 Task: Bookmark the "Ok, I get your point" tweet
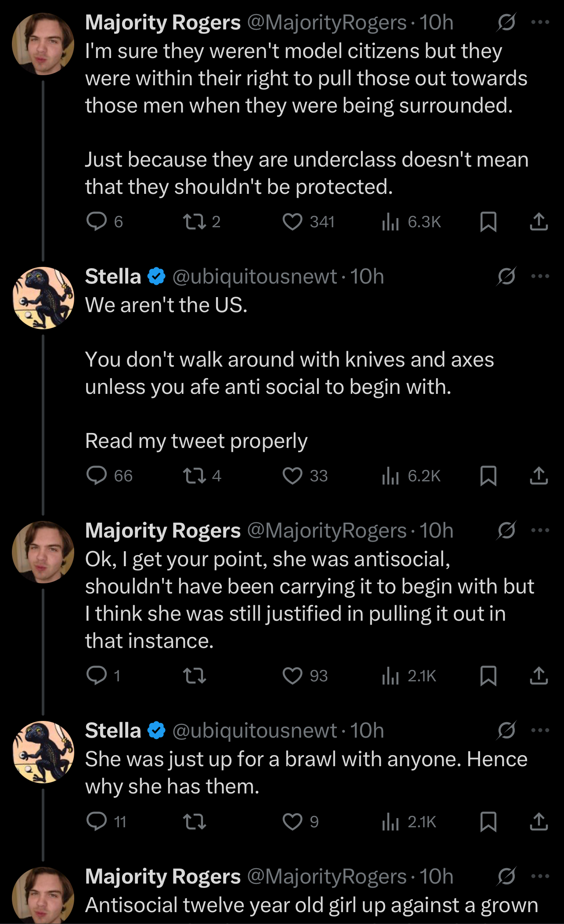click(488, 676)
